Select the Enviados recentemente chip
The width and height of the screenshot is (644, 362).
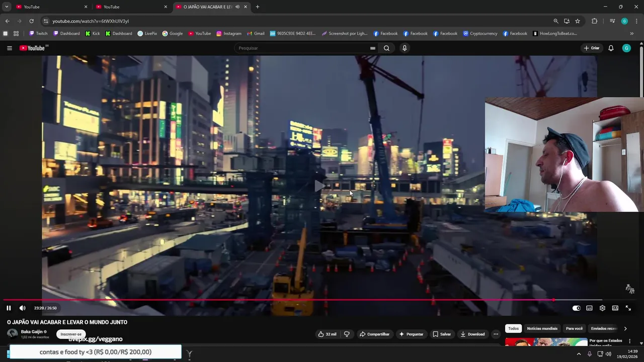coord(603,328)
